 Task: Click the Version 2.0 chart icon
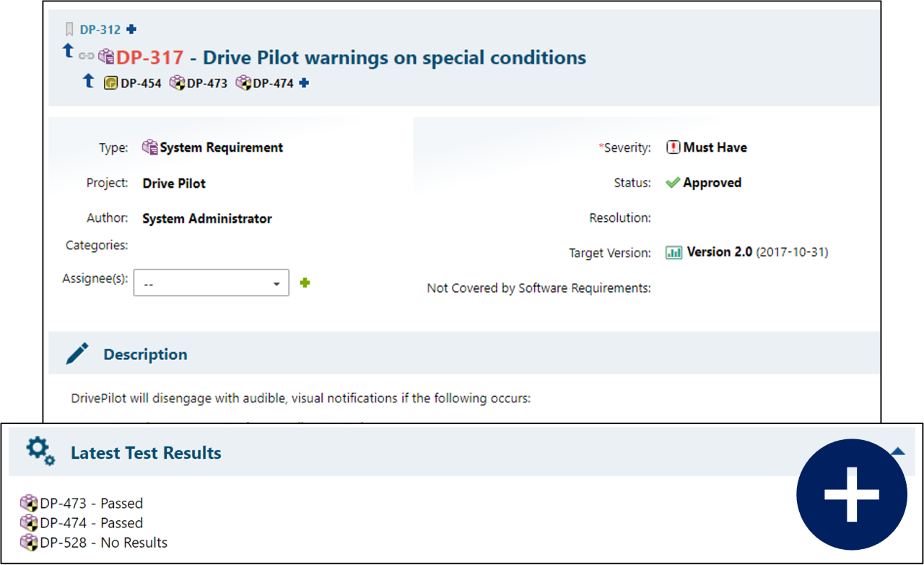pyautogui.click(x=674, y=253)
